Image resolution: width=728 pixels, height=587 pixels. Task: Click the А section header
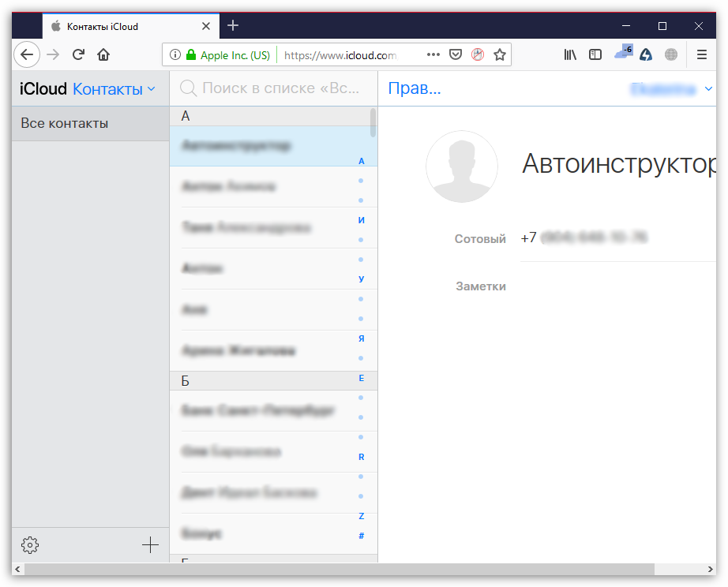(273, 116)
